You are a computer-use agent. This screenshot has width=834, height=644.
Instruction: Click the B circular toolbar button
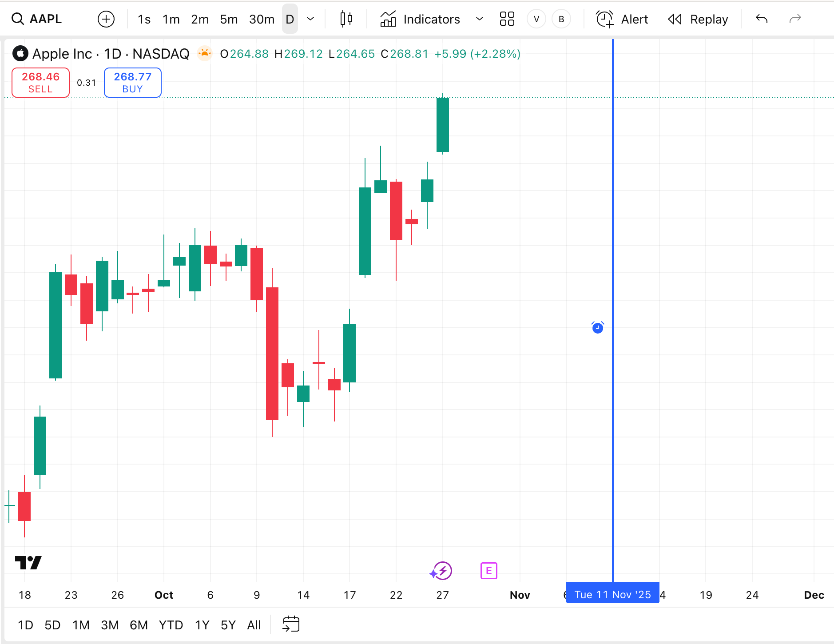point(561,19)
